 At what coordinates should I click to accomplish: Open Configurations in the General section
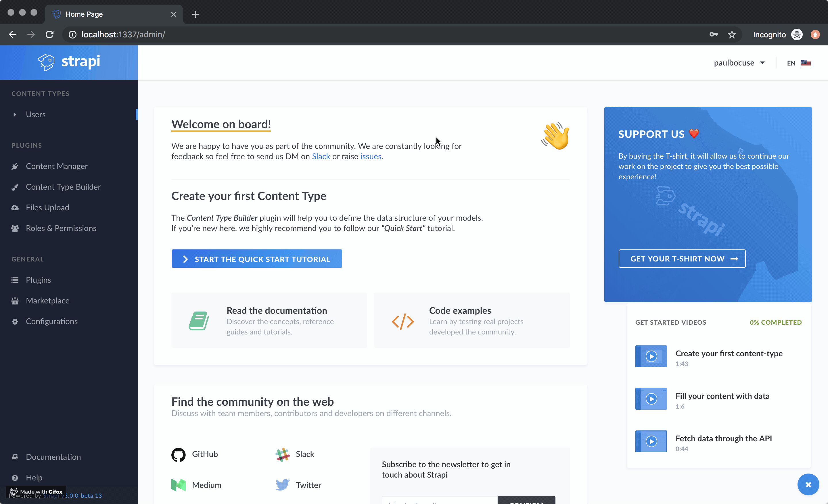(51, 321)
